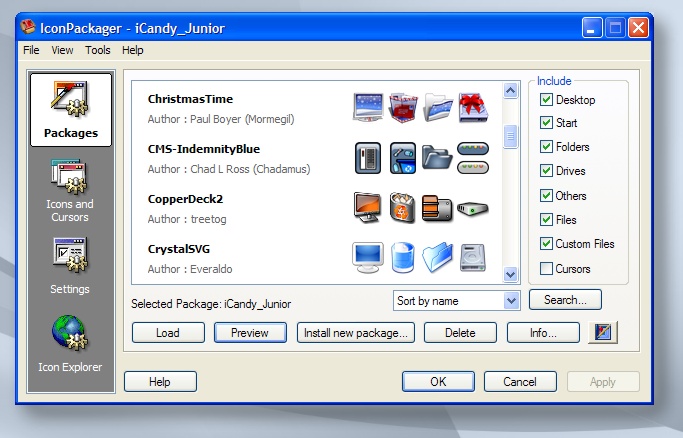Uncheck the Custom Files checkbox
The width and height of the screenshot is (683, 438).
[546, 244]
